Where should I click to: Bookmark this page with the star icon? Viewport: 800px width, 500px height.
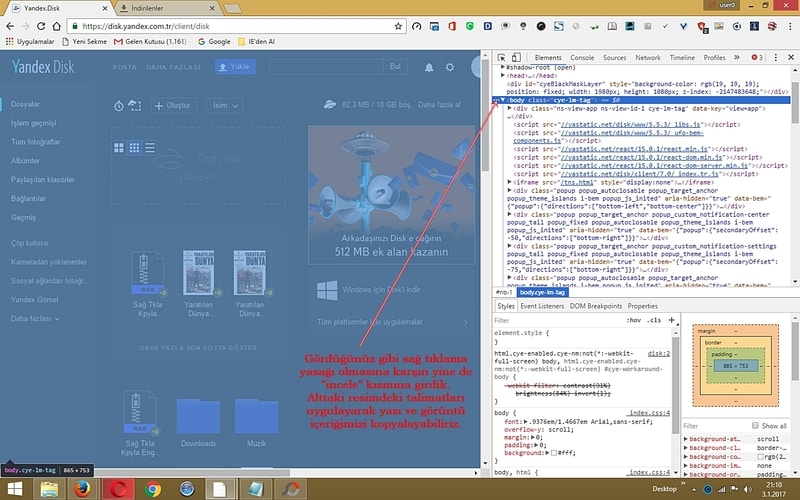(x=398, y=26)
